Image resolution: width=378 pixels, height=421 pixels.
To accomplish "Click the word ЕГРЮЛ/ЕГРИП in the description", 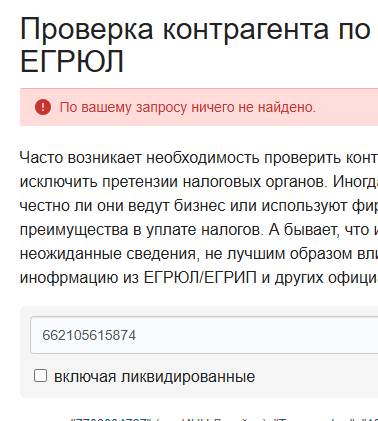I will 200,278.
